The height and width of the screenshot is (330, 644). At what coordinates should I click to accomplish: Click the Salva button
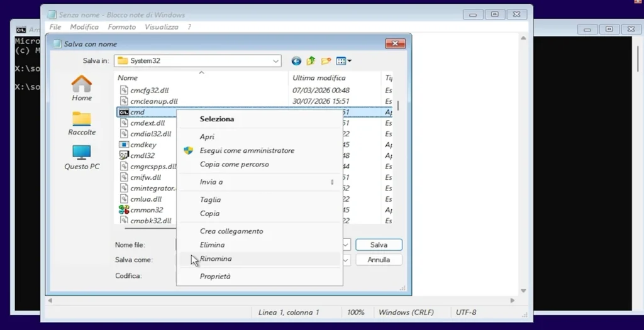[x=379, y=245]
